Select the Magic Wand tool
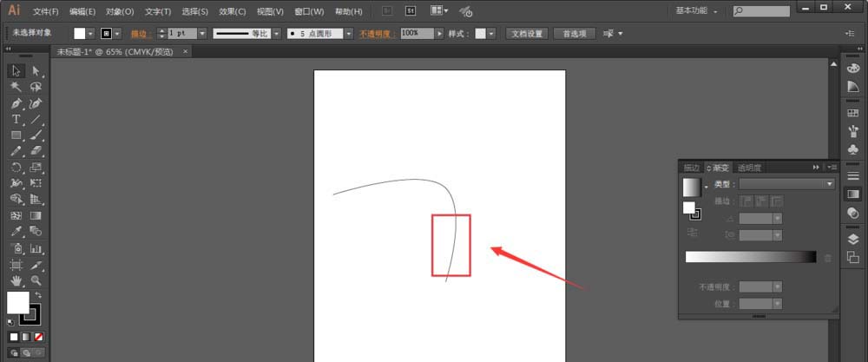This screenshot has height=362, width=868. 16,87
